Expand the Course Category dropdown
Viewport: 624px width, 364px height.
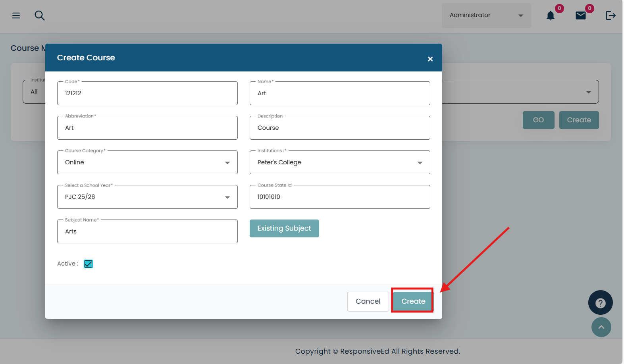click(147, 163)
